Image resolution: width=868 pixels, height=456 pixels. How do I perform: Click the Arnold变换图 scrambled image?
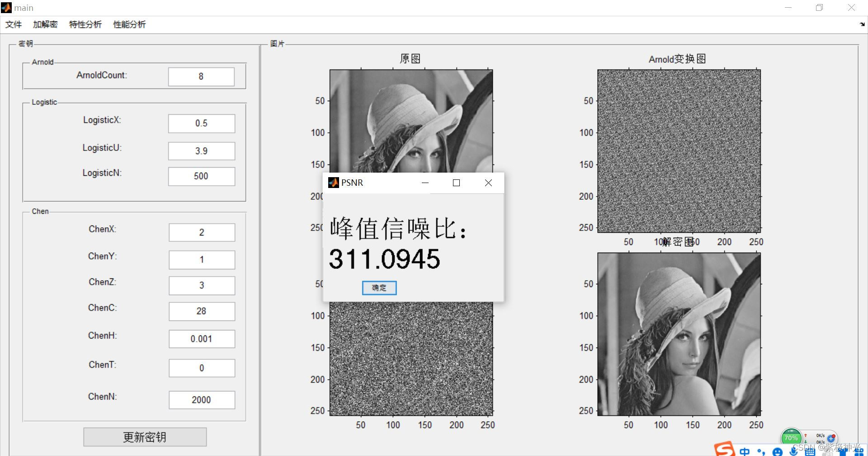679,151
